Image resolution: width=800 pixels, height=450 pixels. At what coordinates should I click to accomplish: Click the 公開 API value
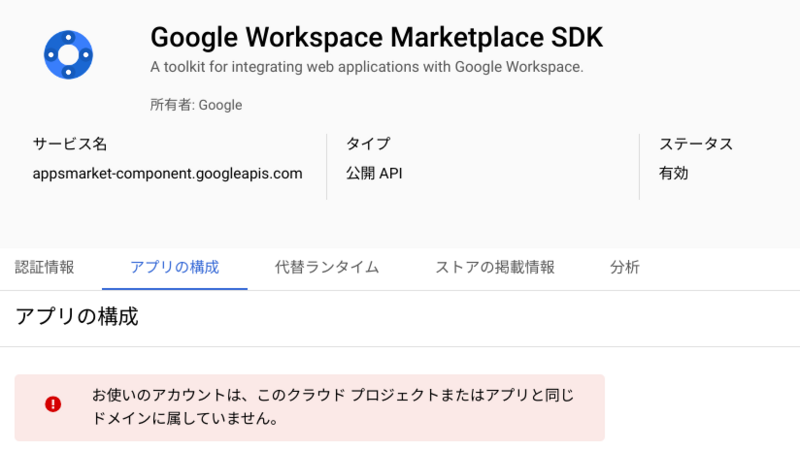click(x=374, y=173)
